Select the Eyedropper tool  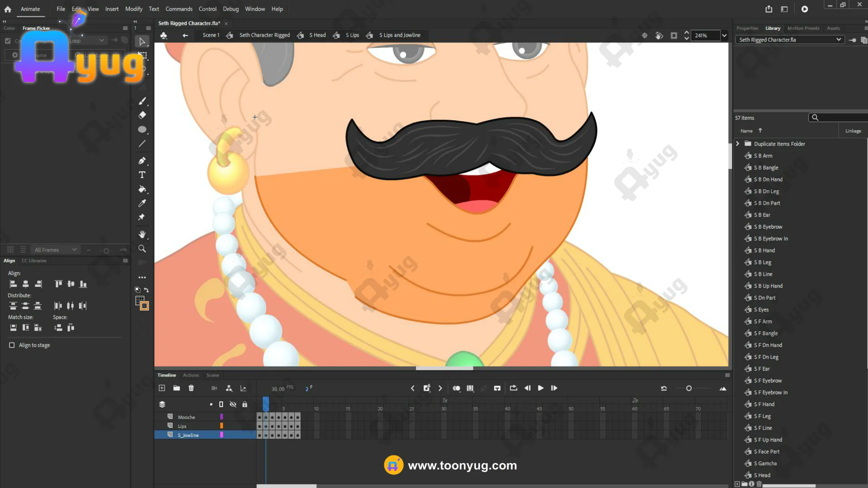point(142,203)
